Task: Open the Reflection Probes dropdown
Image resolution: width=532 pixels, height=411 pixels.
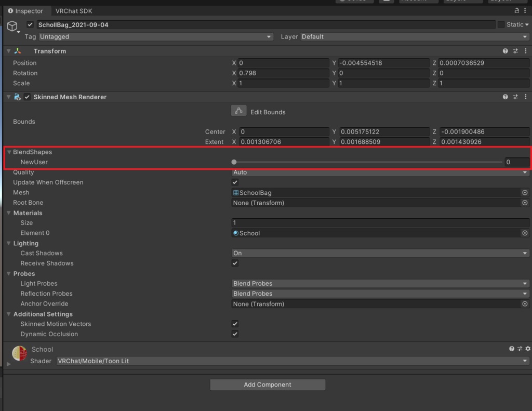Action: [380, 294]
